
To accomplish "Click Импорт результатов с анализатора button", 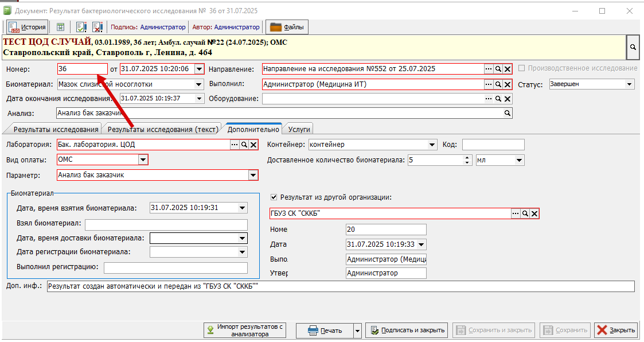I will (245, 330).
